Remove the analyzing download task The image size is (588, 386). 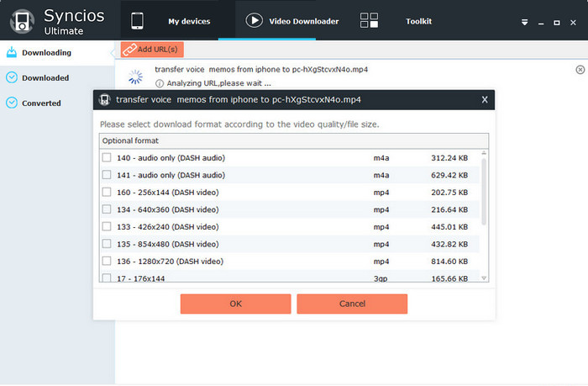[x=580, y=70]
